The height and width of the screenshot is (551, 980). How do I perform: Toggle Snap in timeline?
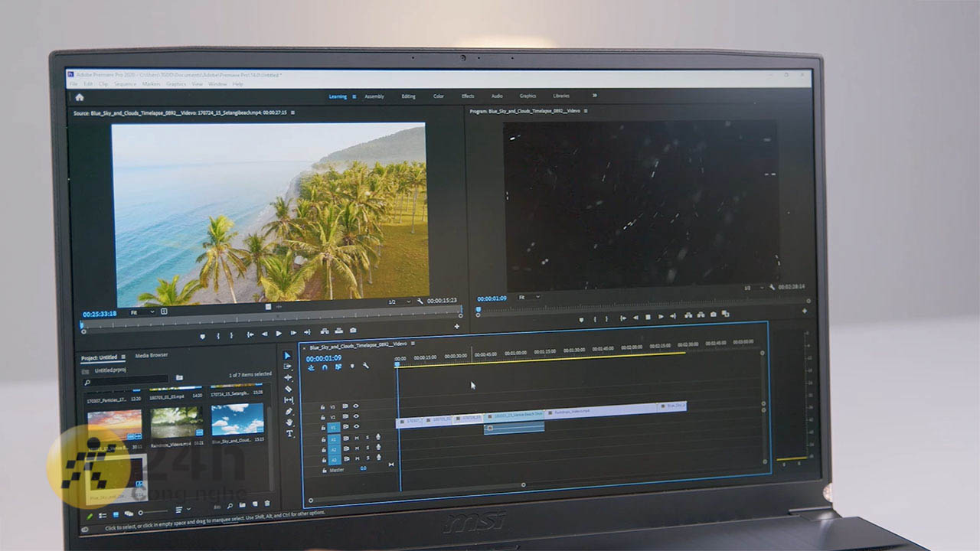click(325, 367)
